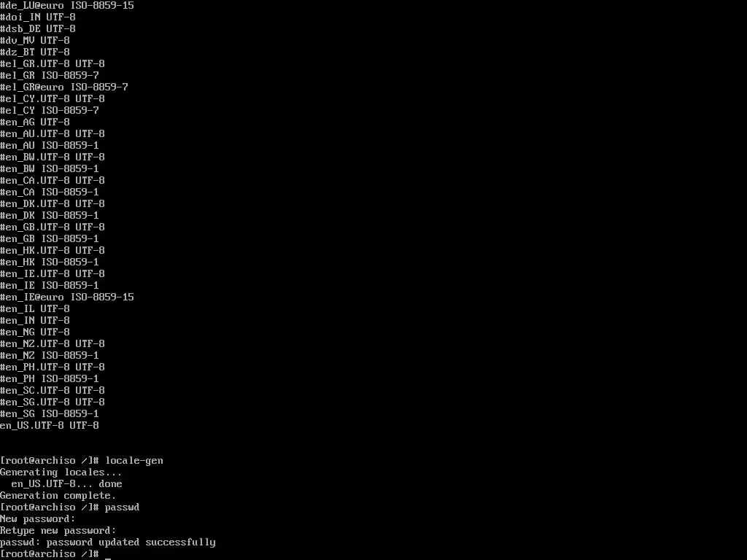Click the uncommented en_US.UTF-8 UTF-8 line
The image size is (747, 560).
pyautogui.click(x=50, y=425)
